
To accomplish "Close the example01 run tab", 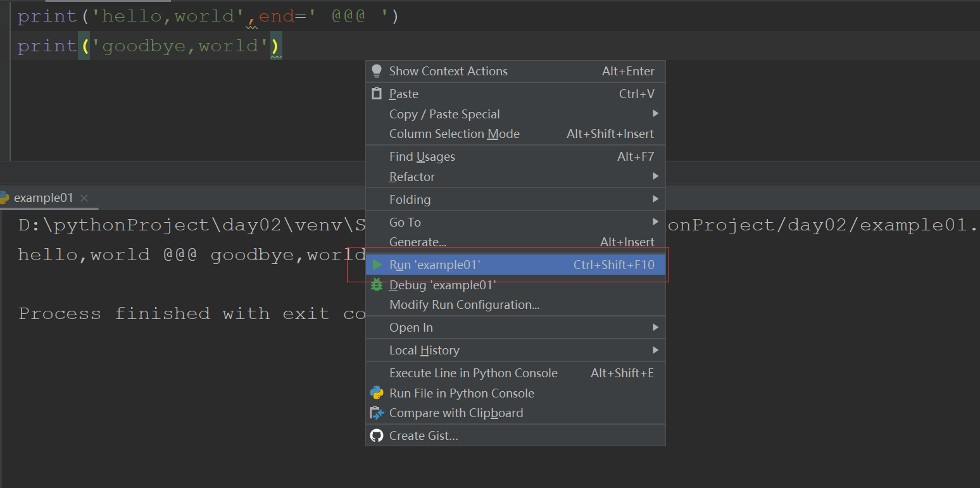I will 84,198.
